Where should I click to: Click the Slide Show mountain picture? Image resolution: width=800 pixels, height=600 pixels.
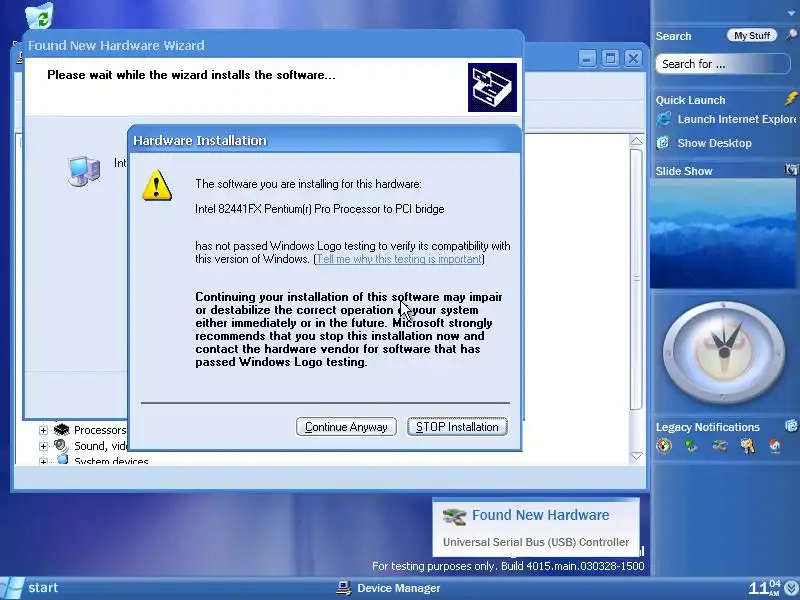click(723, 233)
